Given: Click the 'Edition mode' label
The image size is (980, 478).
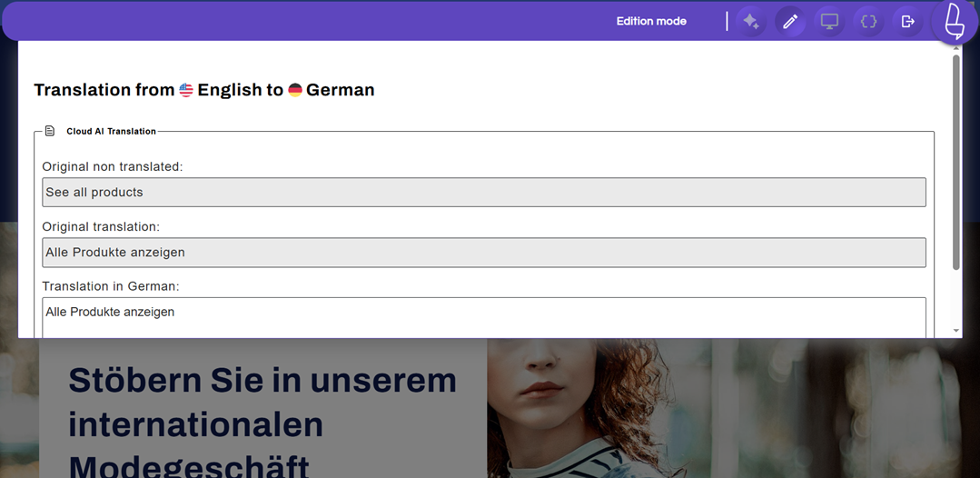Looking at the screenshot, I should coord(651,21).
